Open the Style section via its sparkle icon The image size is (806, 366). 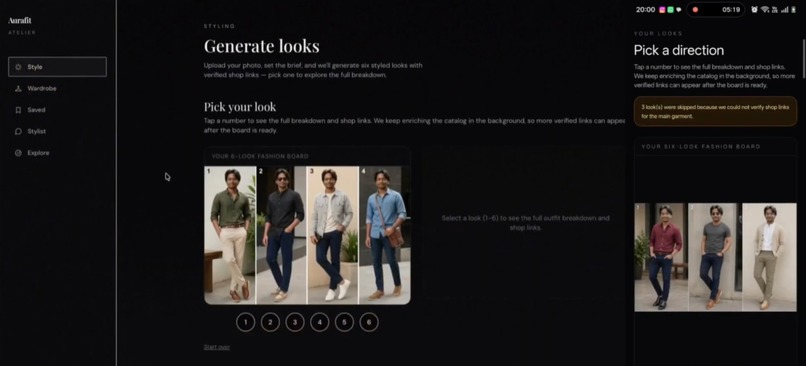19,67
